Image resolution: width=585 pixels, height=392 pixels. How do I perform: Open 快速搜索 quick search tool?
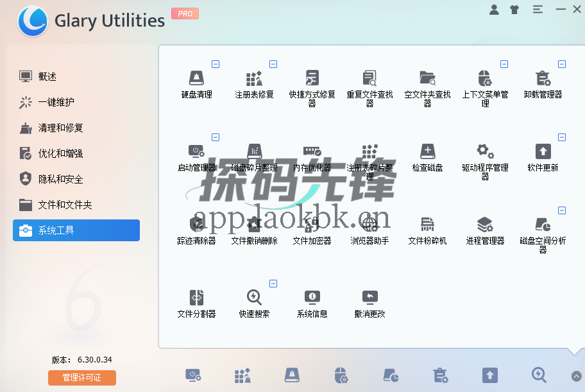click(254, 304)
